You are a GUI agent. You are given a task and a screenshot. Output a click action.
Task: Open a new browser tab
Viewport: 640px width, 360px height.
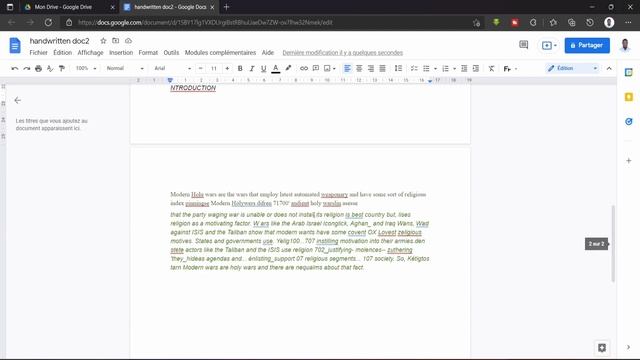pos(227,7)
